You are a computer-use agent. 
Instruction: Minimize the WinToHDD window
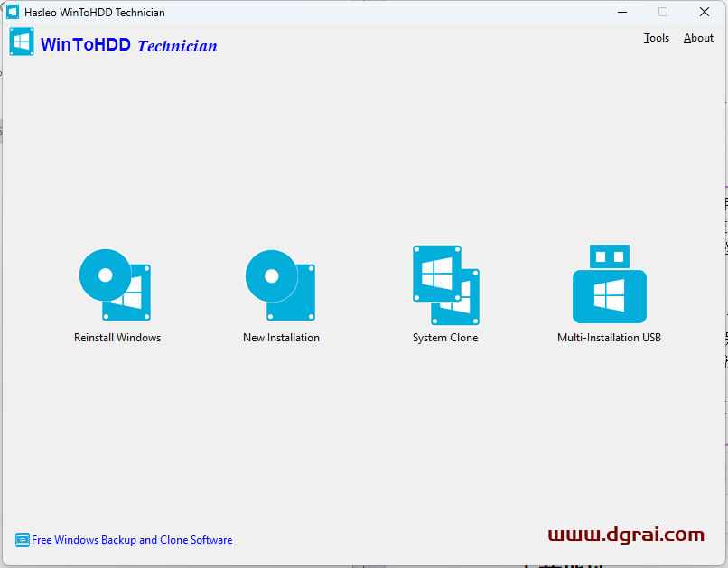click(622, 12)
